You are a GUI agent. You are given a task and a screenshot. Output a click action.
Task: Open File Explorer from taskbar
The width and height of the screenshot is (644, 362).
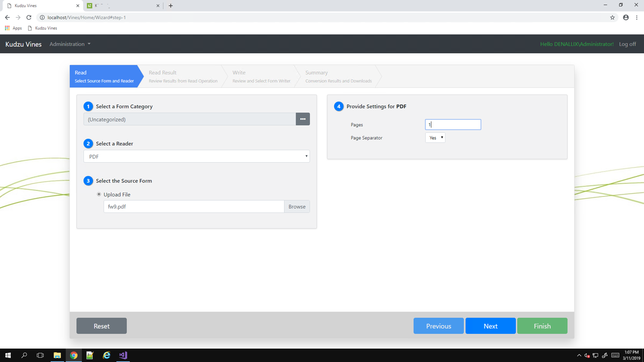coord(57,355)
